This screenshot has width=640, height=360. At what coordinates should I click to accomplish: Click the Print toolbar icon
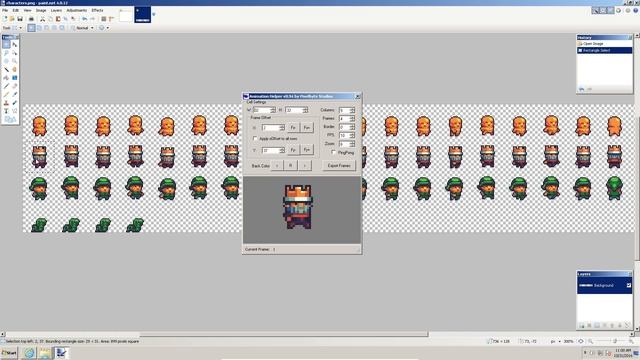(x=31, y=19)
